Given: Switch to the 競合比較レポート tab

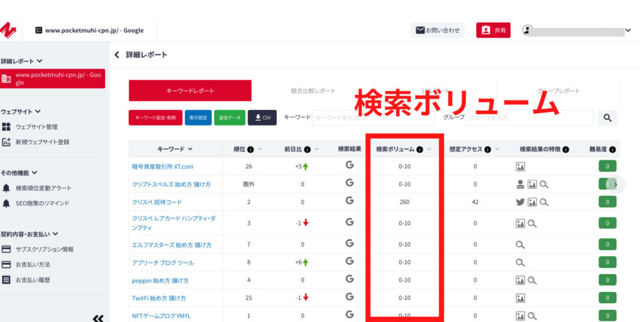Looking at the screenshot, I should coord(313,91).
